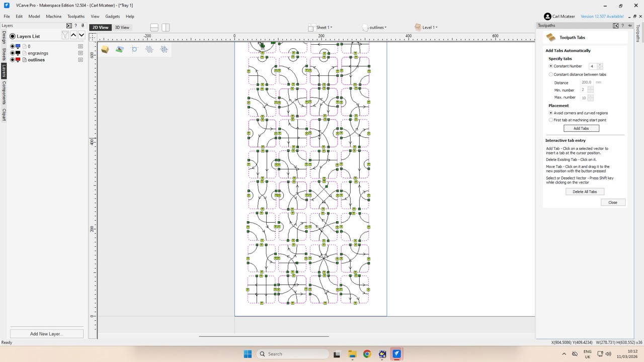
Task: Filter the layers list
Action: point(65,35)
